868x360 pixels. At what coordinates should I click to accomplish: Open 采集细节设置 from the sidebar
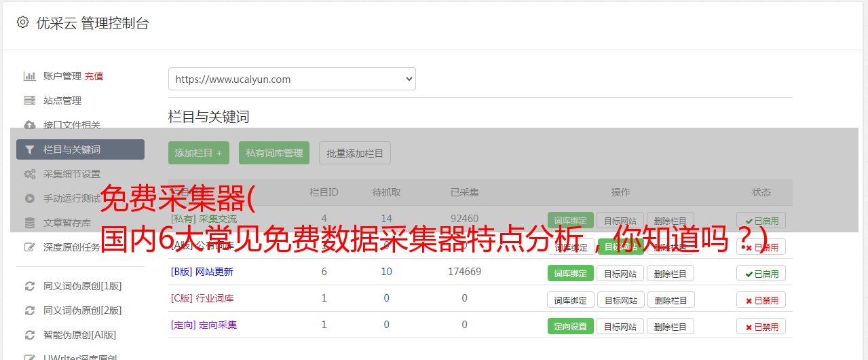[72, 174]
